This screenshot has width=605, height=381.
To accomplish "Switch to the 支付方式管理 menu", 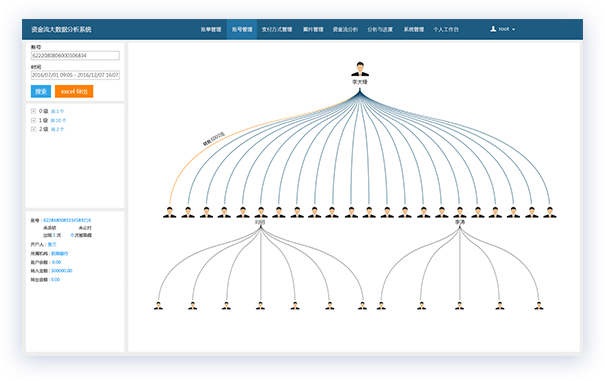I will point(277,29).
